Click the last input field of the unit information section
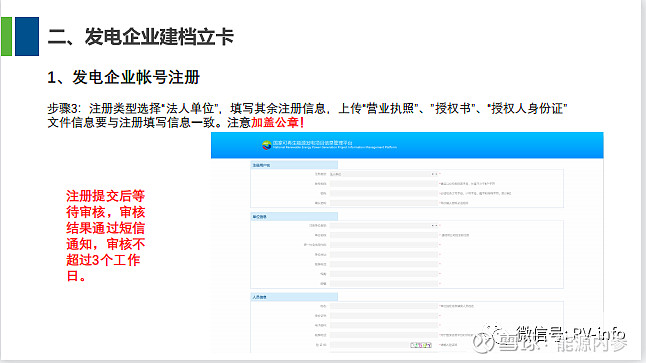This screenshot has width=646, height=363. 384,283
